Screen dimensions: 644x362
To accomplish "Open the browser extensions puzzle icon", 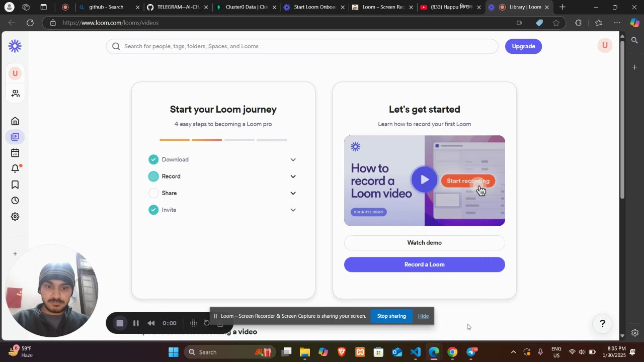I will tap(578, 23).
